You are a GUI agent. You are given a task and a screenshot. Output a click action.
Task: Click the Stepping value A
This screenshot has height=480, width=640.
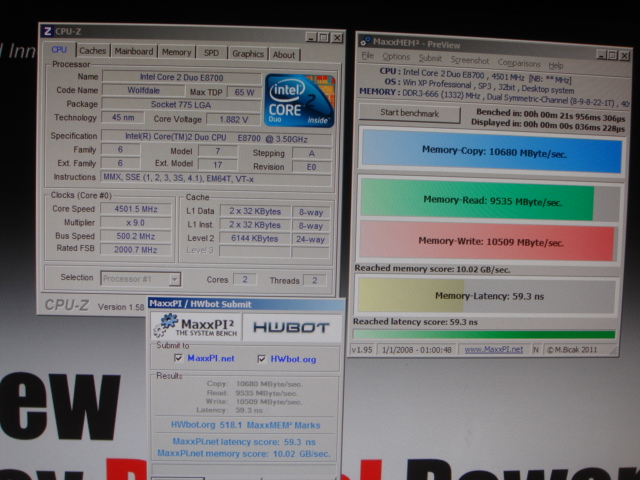pyautogui.click(x=311, y=153)
